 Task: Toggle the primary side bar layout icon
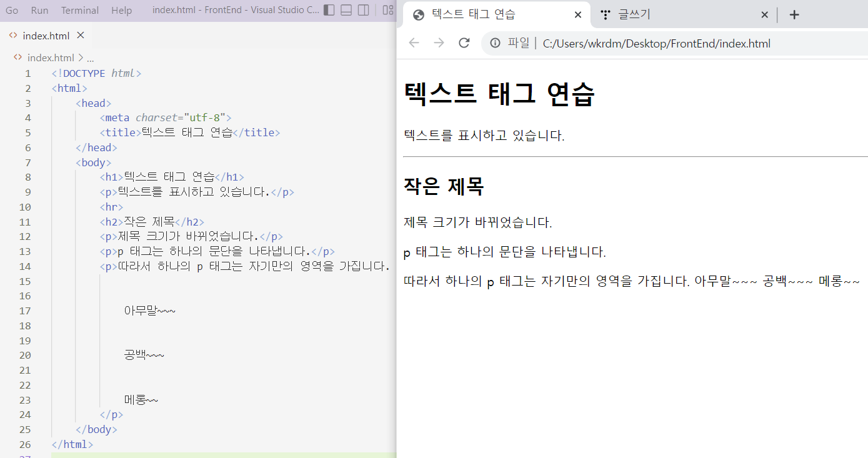coord(329,10)
